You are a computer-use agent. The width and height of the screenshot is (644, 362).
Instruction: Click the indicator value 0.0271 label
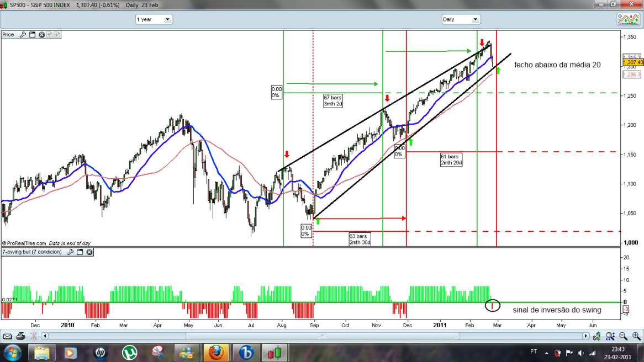pyautogui.click(x=9, y=300)
